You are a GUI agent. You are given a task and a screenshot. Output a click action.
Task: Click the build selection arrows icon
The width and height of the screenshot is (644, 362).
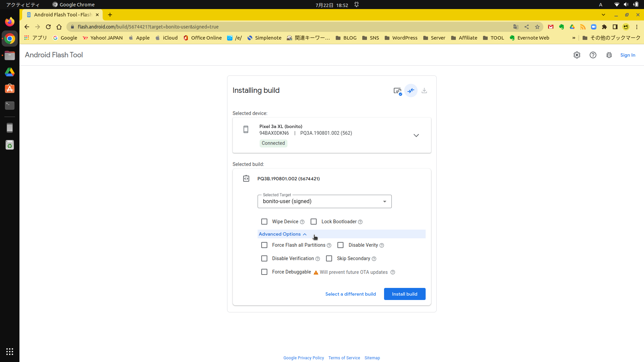pyautogui.click(x=411, y=91)
